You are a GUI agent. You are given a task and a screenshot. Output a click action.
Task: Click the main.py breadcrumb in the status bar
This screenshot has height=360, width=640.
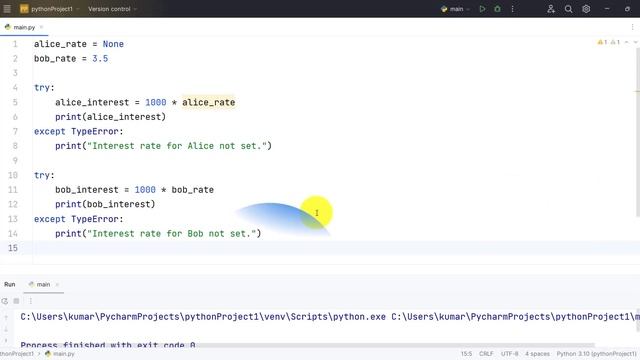60,354
